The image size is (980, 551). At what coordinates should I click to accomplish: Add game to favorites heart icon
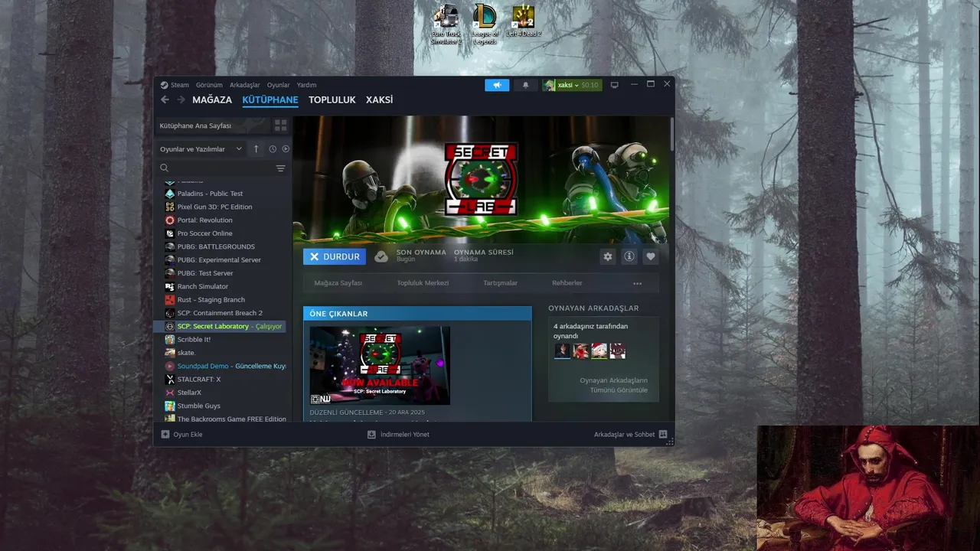tap(651, 256)
